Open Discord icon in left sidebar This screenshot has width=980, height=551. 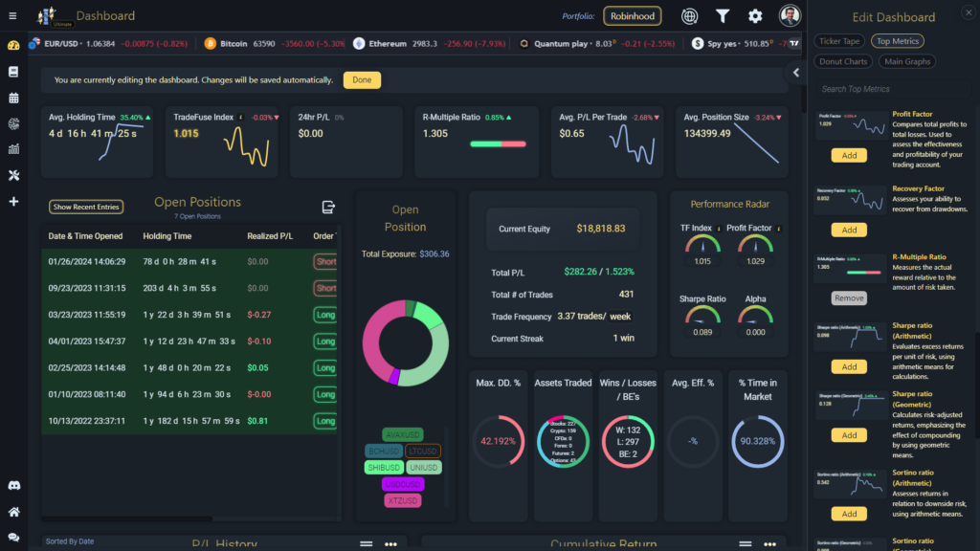(x=13, y=485)
